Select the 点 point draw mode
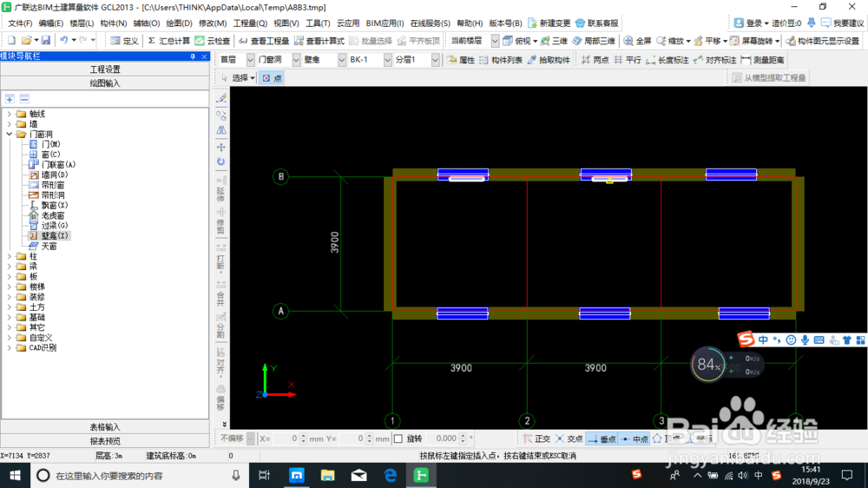 pos(272,78)
